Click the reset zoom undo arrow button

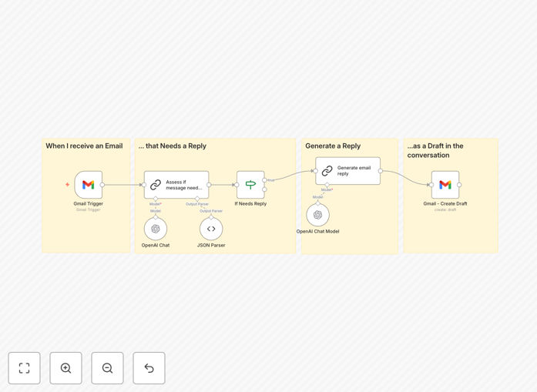pyautogui.click(x=149, y=368)
